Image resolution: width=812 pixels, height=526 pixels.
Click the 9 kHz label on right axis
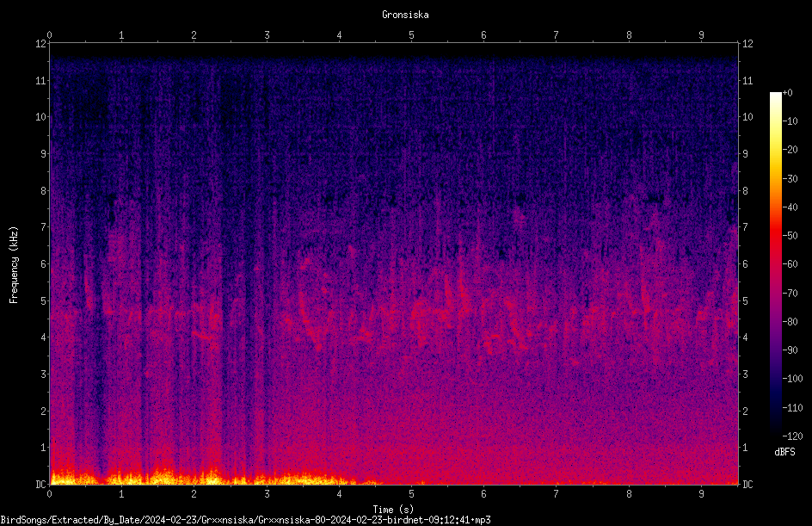745,153
